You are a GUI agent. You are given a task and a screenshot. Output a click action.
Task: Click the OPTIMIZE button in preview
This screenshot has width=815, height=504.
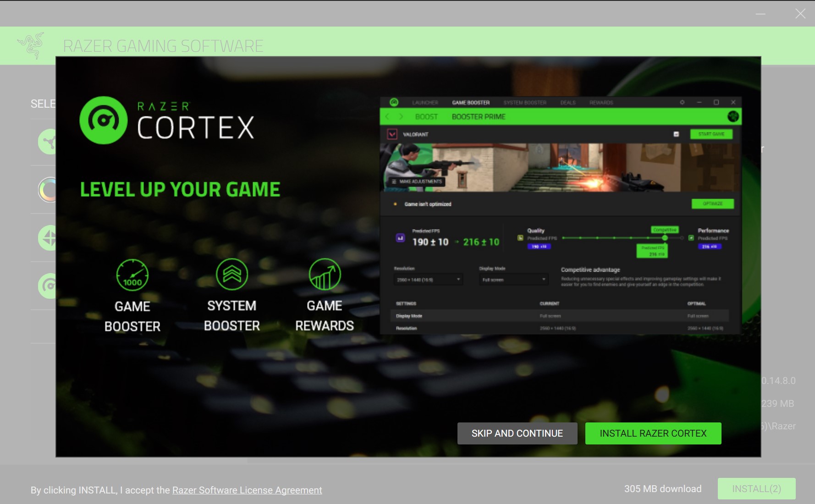pyautogui.click(x=713, y=204)
